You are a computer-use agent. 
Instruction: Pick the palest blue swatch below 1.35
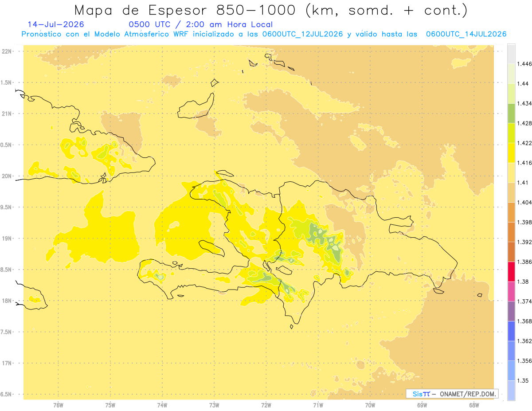click(511, 391)
